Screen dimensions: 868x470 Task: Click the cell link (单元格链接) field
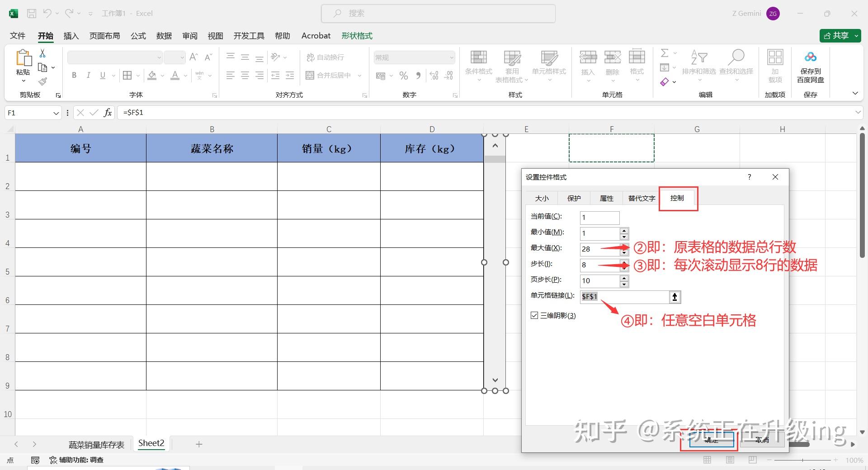coord(624,297)
